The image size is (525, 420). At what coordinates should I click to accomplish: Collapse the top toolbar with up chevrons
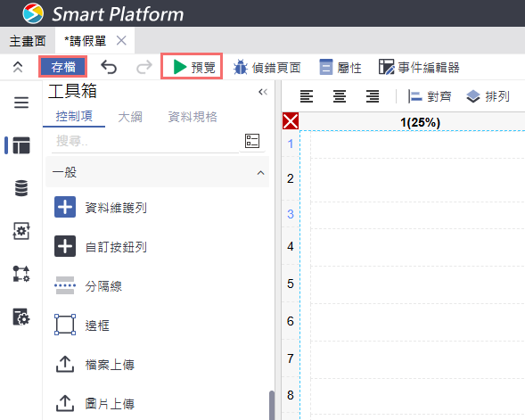click(18, 67)
